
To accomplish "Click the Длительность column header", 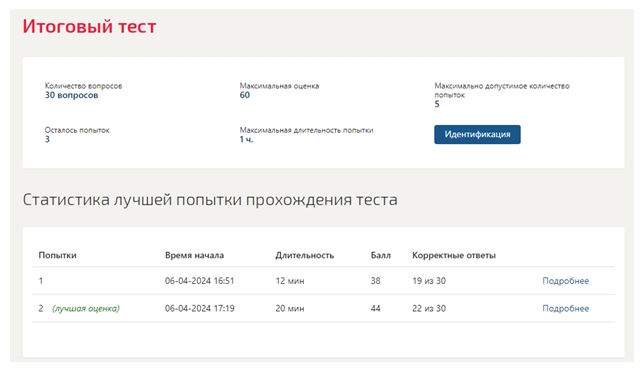I will 304,255.
